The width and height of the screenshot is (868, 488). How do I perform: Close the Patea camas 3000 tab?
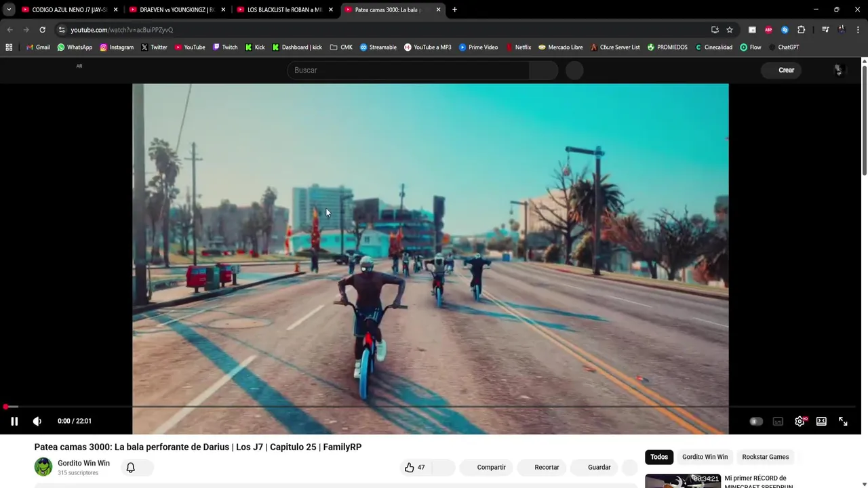438,9
